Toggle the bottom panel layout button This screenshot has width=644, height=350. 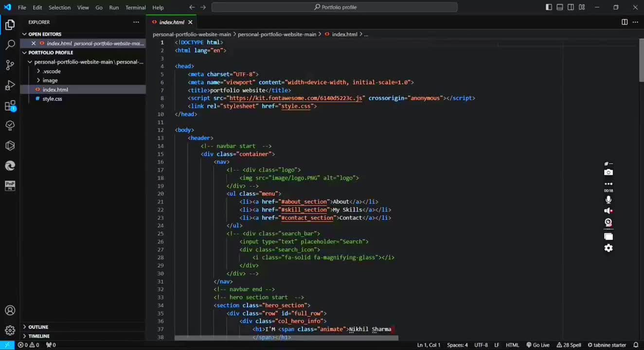tap(560, 7)
